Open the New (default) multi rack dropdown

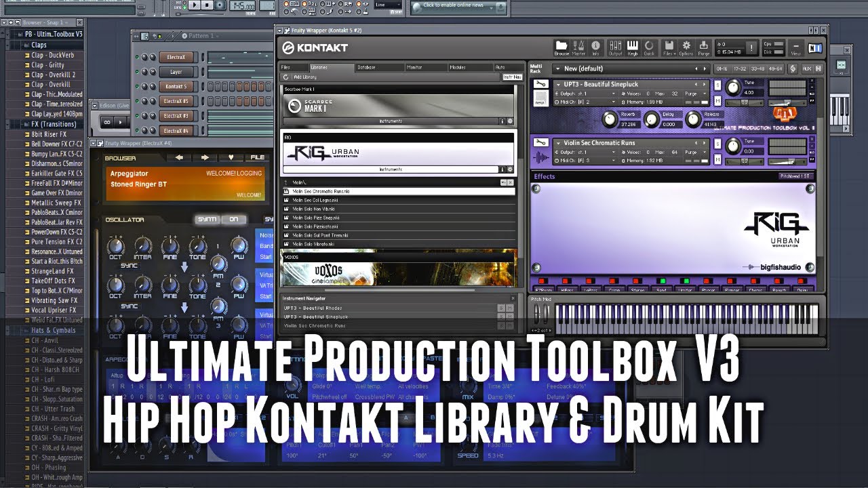pyautogui.click(x=557, y=68)
